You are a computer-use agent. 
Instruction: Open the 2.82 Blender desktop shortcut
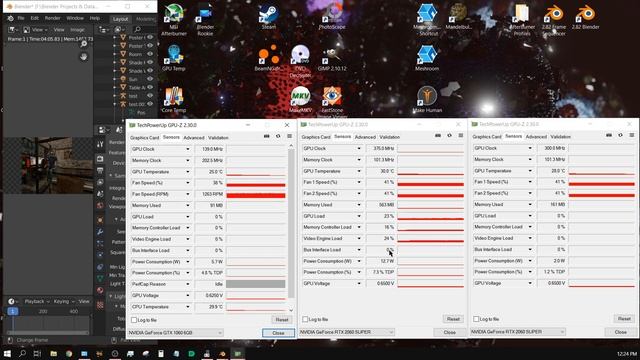pyautogui.click(x=585, y=16)
